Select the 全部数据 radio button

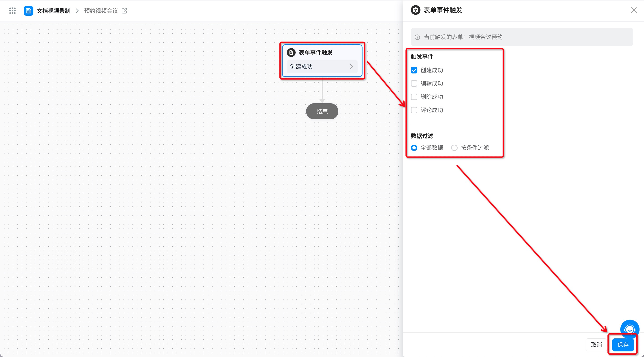click(414, 148)
